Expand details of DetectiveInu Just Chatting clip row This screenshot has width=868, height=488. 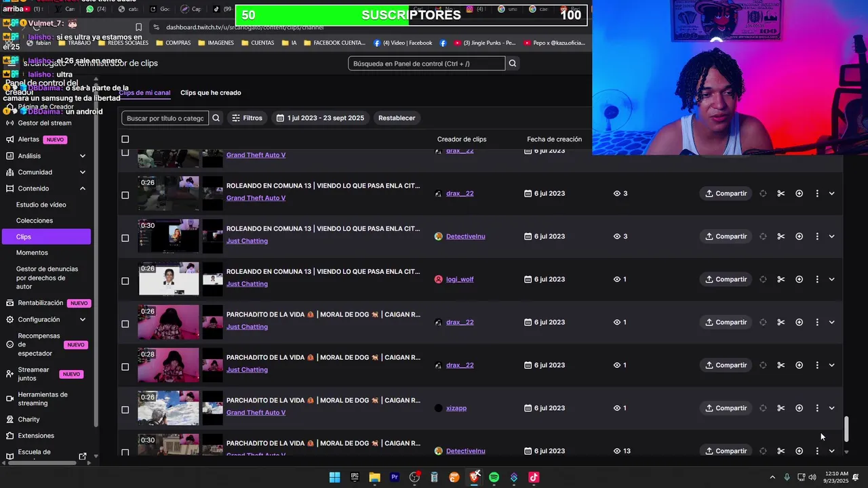[831, 237]
